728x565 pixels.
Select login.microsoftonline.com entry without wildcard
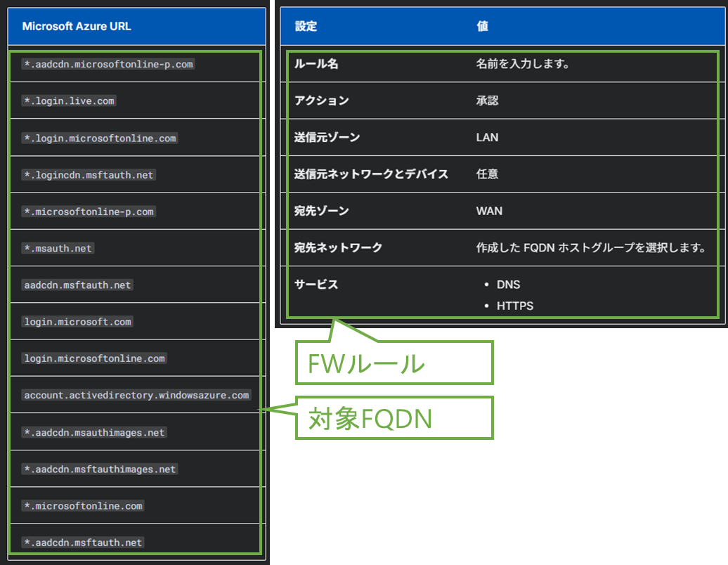pyautogui.click(x=94, y=358)
